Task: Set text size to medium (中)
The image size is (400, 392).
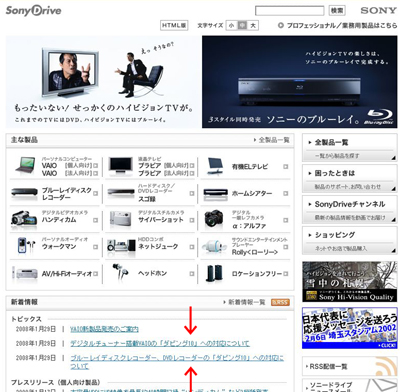Action: 242,25
